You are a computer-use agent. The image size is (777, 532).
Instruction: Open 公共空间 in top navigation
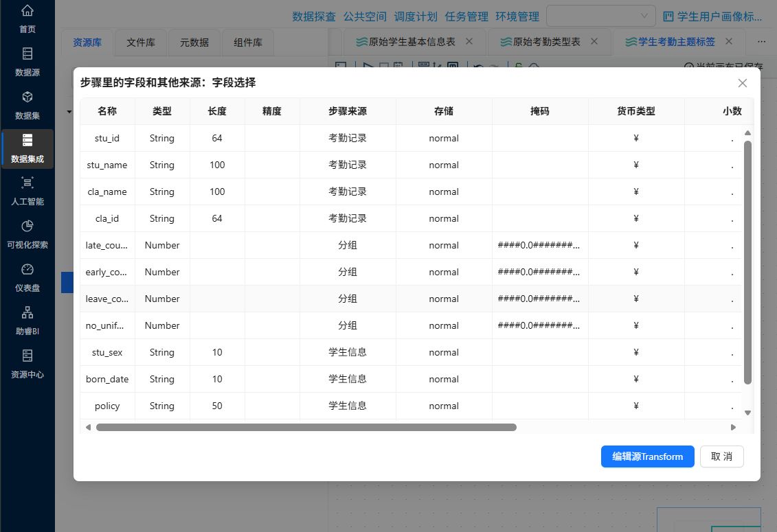coord(365,17)
